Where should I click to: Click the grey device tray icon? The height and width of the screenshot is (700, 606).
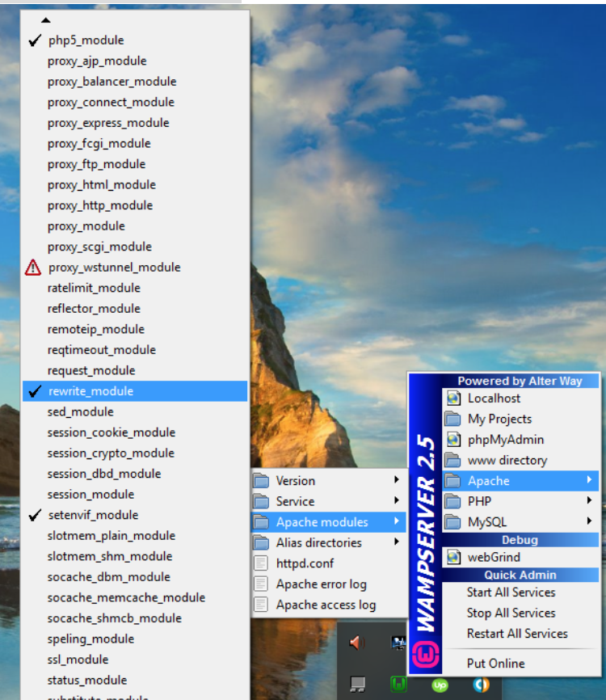(357, 685)
